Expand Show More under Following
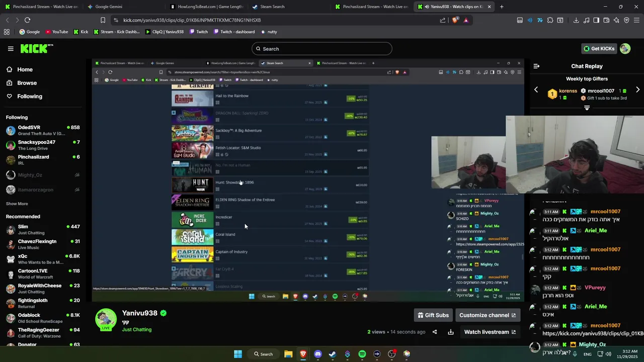The height and width of the screenshot is (362, 644). pos(17,204)
